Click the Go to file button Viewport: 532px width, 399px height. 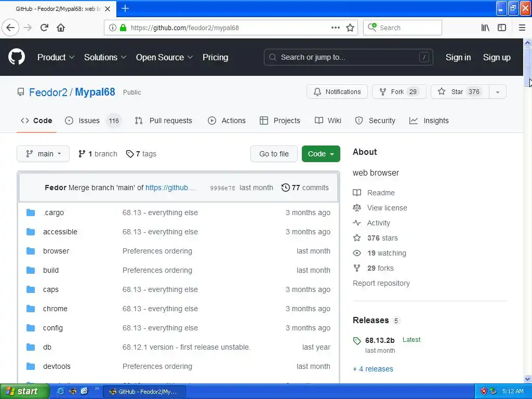[x=274, y=154]
